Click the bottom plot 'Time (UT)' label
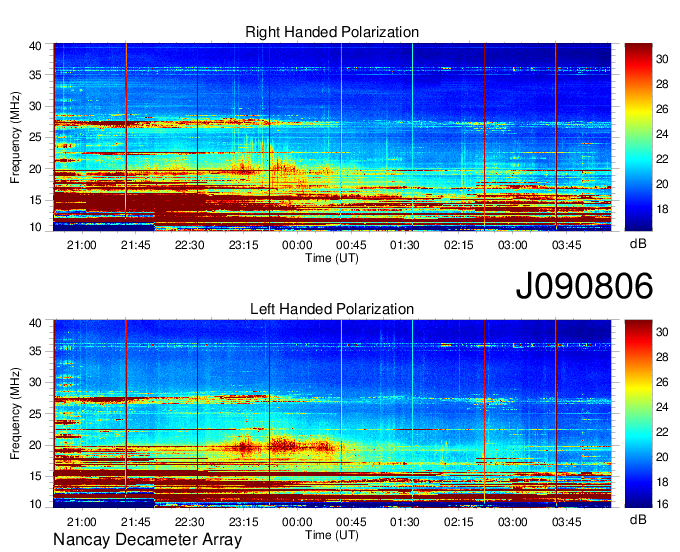 pos(332,535)
